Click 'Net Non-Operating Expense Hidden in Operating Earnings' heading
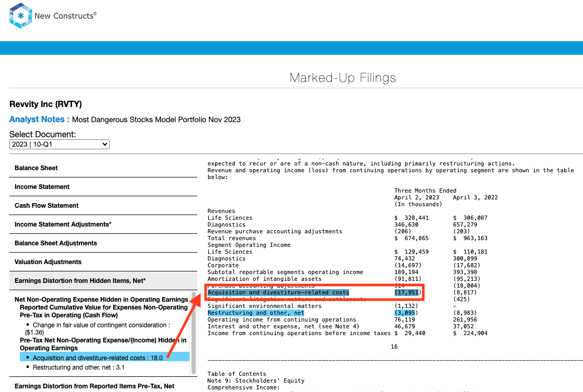Viewport: 583px width, 392px height. 101,300
